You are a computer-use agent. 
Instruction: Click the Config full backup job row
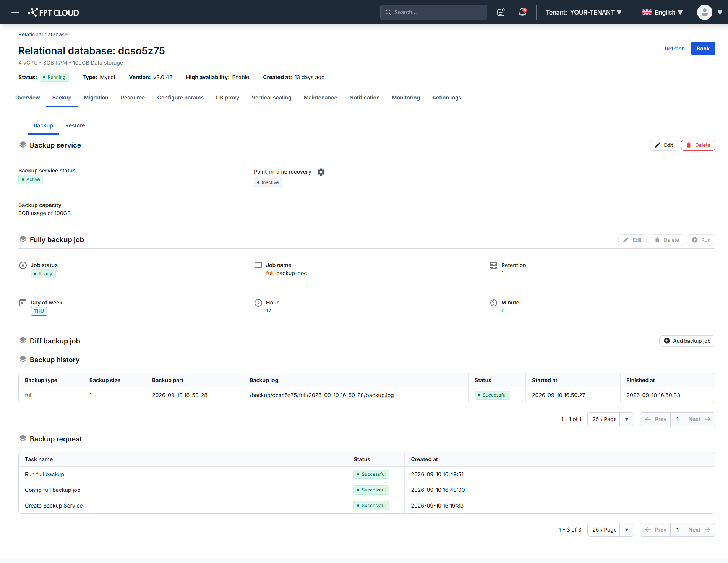coord(366,490)
